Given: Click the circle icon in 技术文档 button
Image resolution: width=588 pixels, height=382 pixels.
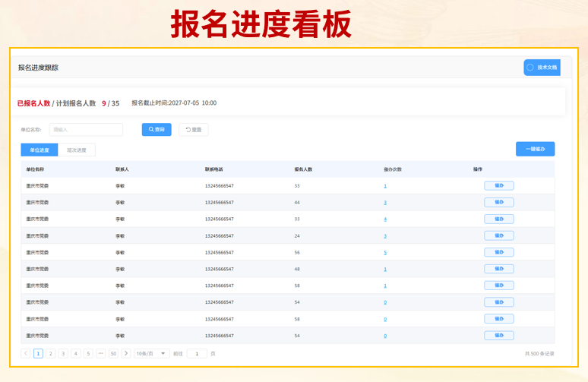Looking at the screenshot, I should (530, 68).
